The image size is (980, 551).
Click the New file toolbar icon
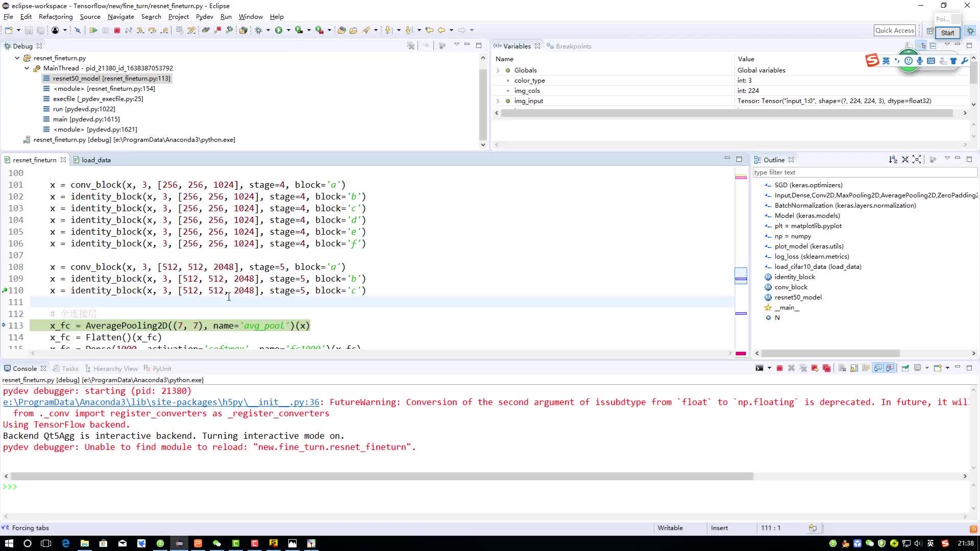pos(9,31)
